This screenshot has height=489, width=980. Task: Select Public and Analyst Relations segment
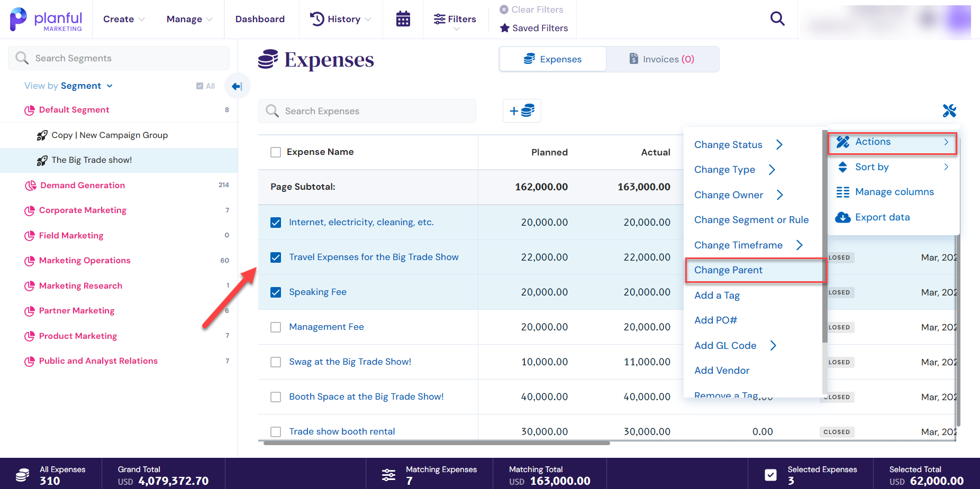tap(98, 361)
